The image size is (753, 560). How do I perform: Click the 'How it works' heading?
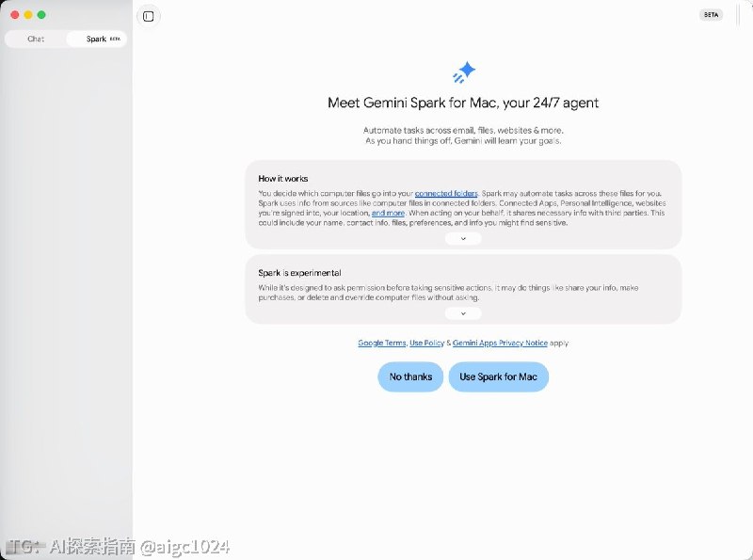pos(283,179)
